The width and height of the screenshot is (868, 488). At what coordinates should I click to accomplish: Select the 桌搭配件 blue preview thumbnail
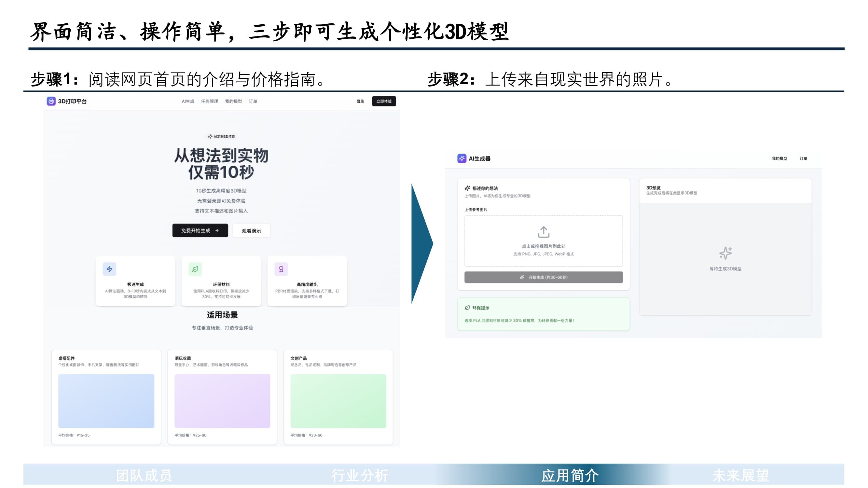point(106,401)
